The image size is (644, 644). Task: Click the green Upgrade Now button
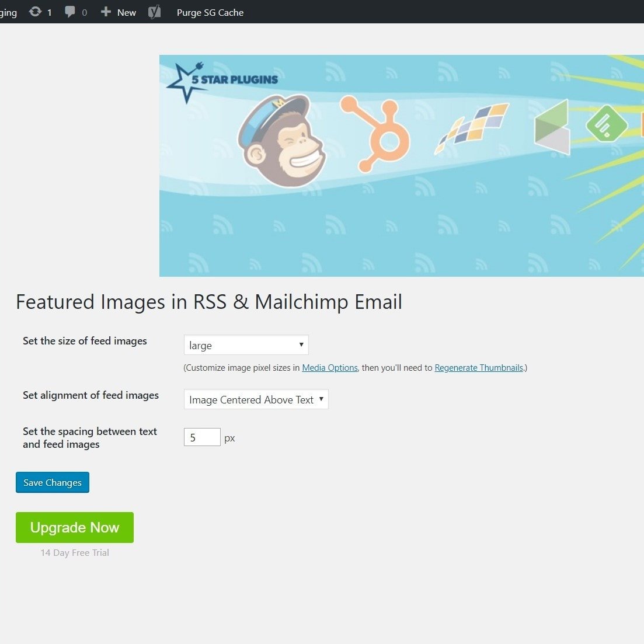click(x=75, y=527)
